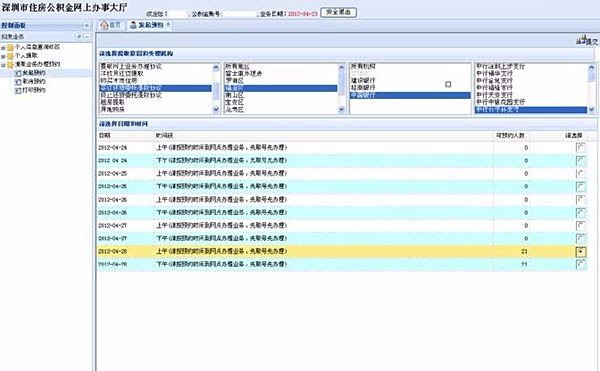The width and height of the screenshot is (600, 371).
Task: Select radio for 2012-04-27 下午 slot
Action: pyautogui.click(x=580, y=239)
